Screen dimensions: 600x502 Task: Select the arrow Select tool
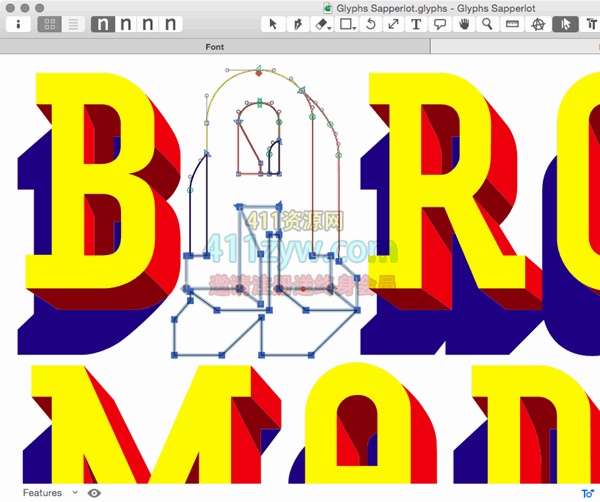point(273,24)
